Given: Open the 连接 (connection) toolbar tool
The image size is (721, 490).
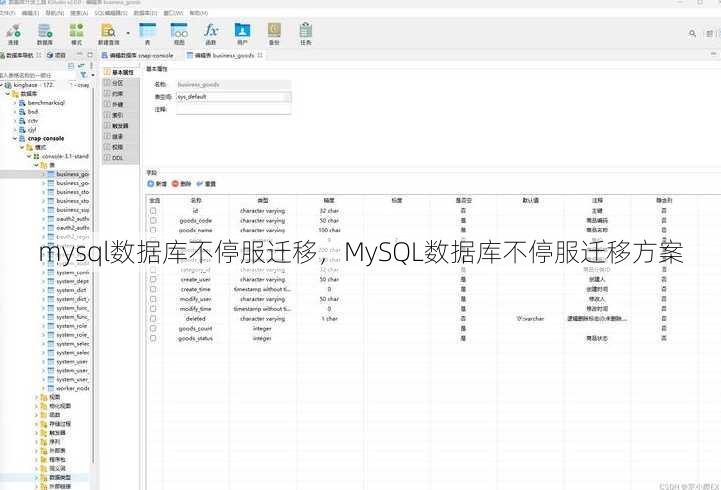Looking at the screenshot, I should tap(13, 34).
